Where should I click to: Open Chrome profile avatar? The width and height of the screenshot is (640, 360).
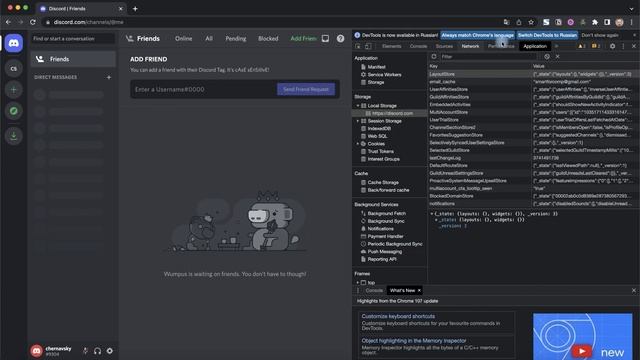pyautogui.click(x=619, y=22)
